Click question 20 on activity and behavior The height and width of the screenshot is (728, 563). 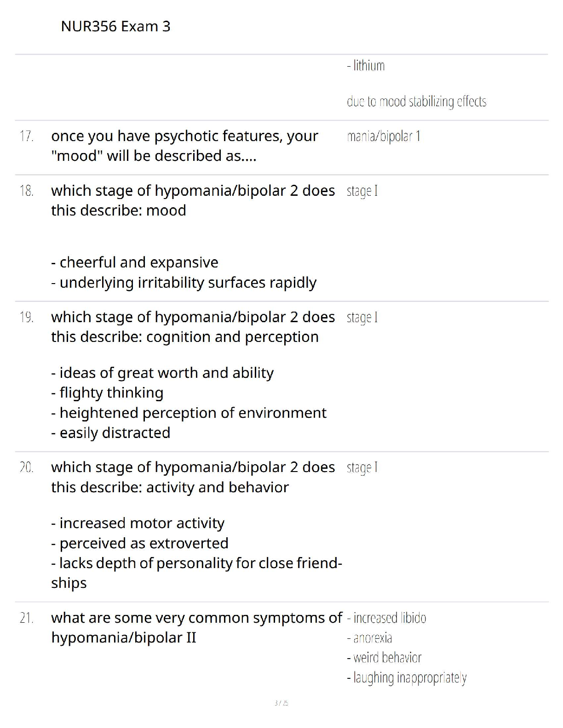coord(193,477)
